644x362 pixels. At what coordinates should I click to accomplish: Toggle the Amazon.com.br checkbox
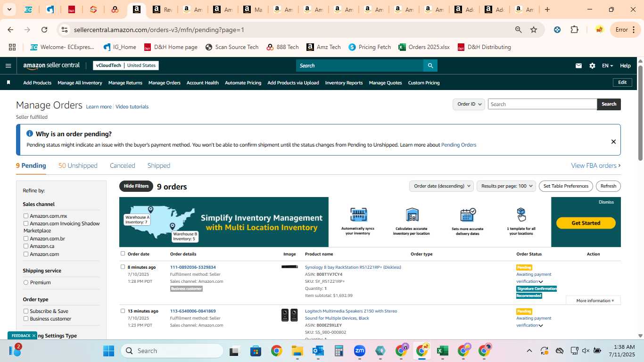click(26, 239)
